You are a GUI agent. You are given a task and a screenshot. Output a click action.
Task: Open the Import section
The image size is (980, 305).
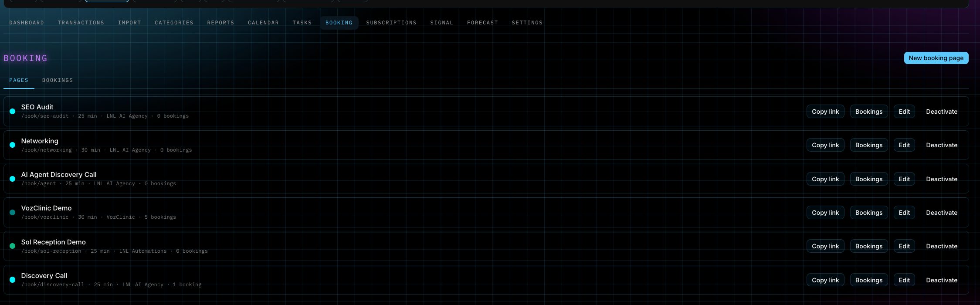[129, 23]
